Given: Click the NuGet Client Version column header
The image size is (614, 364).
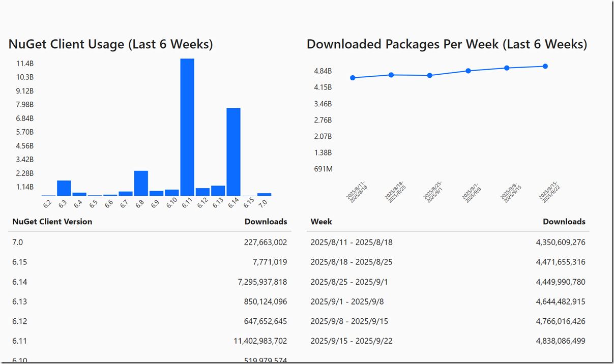Looking at the screenshot, I should (x=52, y=222).
